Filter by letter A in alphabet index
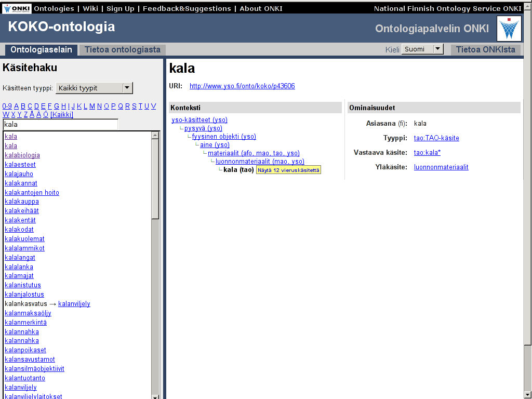 pos(16,106)
